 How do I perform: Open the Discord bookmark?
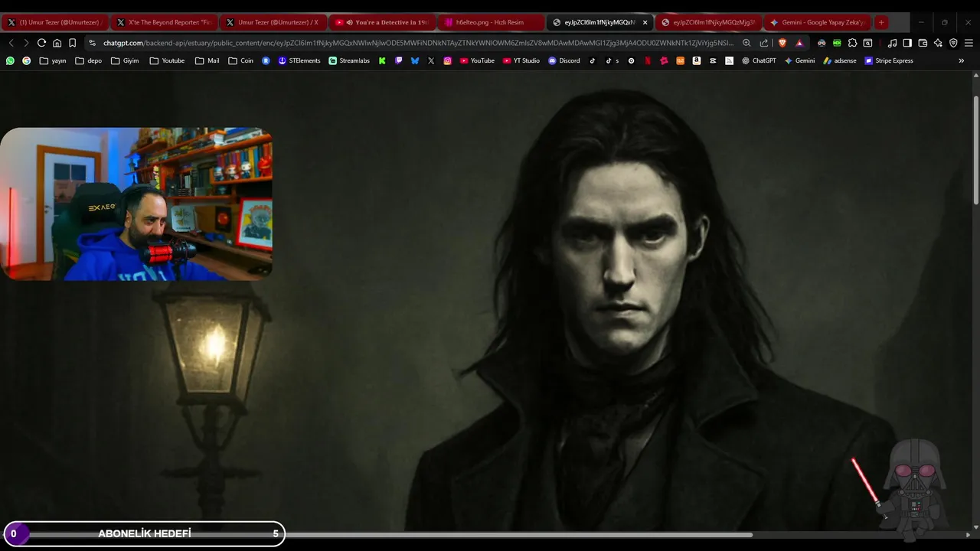(x=564, y=60)
